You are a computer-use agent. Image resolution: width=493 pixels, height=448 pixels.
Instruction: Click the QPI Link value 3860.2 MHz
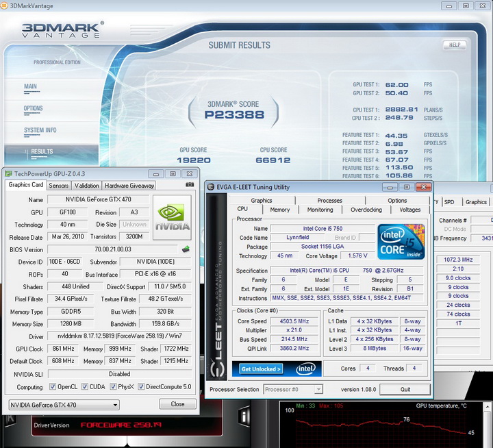coord(294,348)
